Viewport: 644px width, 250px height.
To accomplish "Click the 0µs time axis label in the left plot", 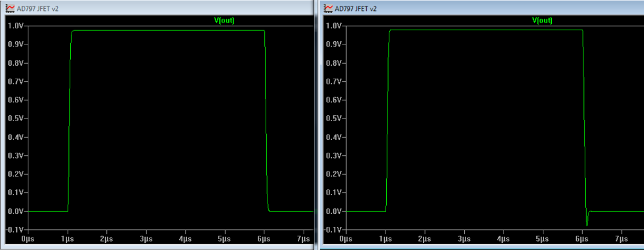I will coord(27,239).
